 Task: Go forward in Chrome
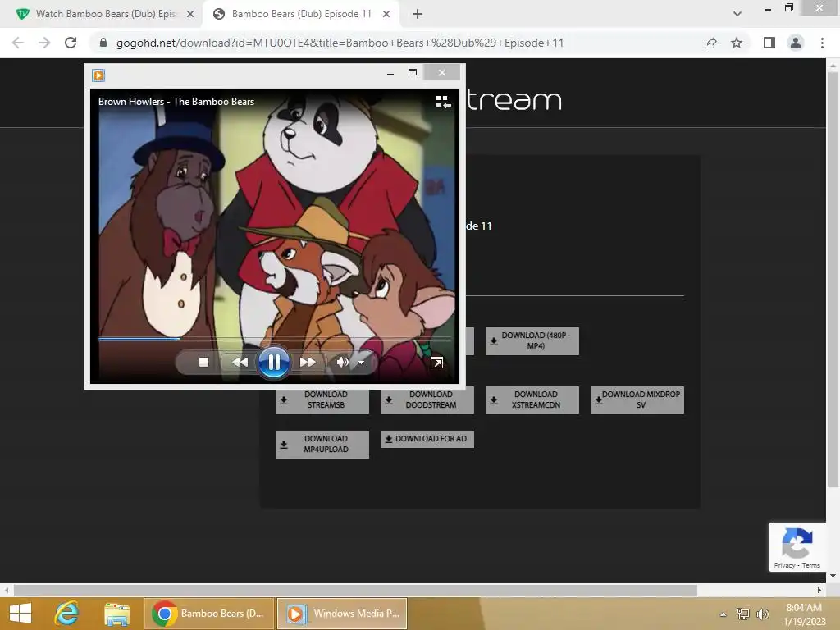click(44, 43)
